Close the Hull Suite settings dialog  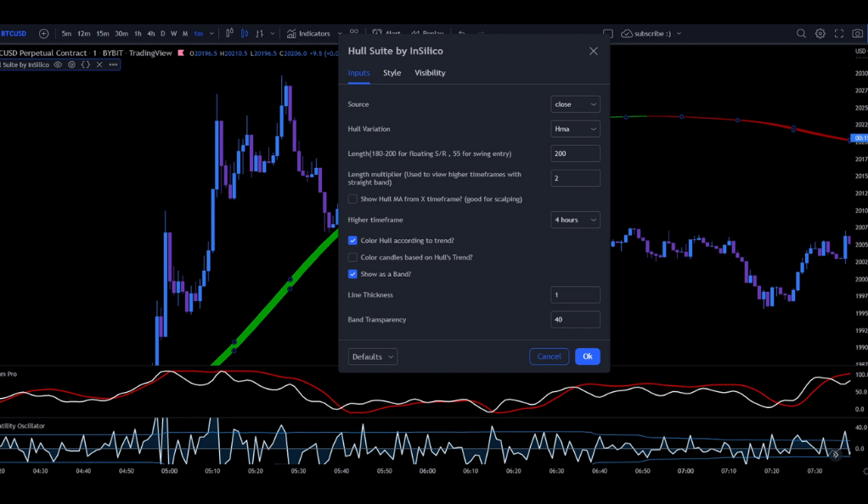[594, 51]
